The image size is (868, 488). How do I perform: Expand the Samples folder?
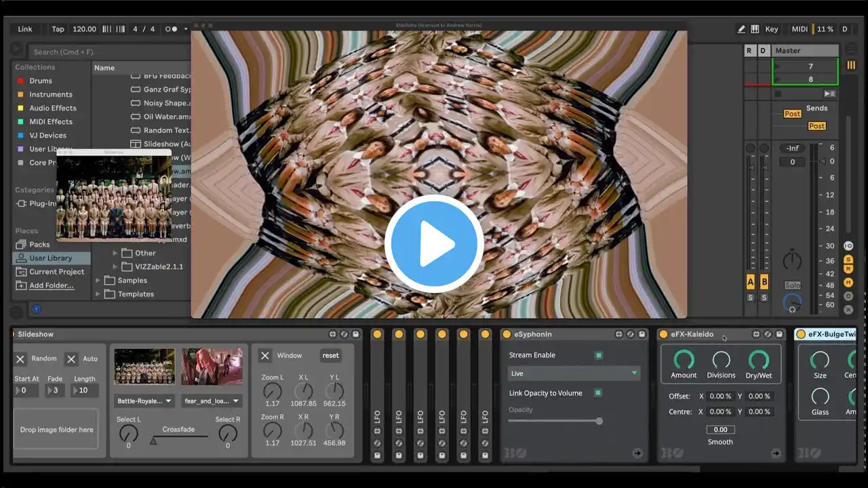click(x=98, y=280)
